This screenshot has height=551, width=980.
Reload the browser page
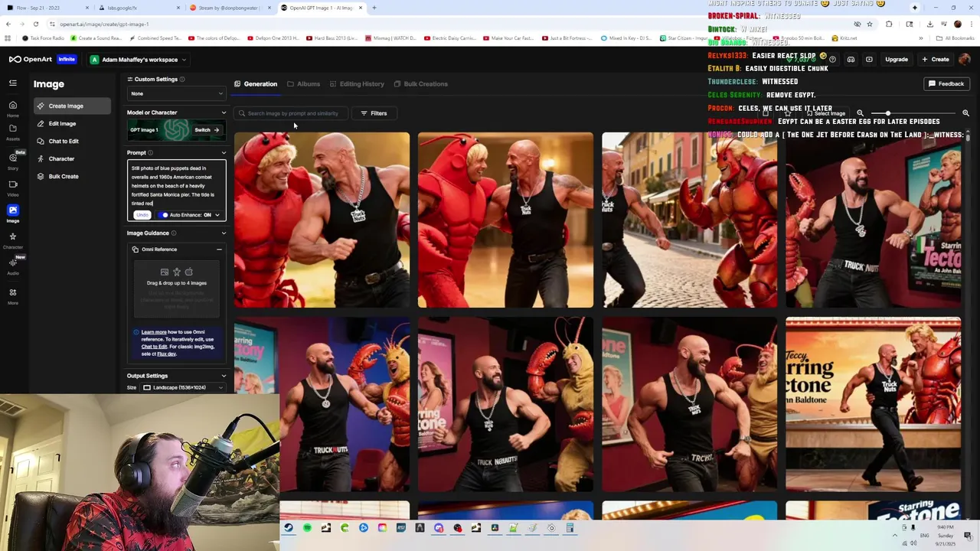coord(35,24)
